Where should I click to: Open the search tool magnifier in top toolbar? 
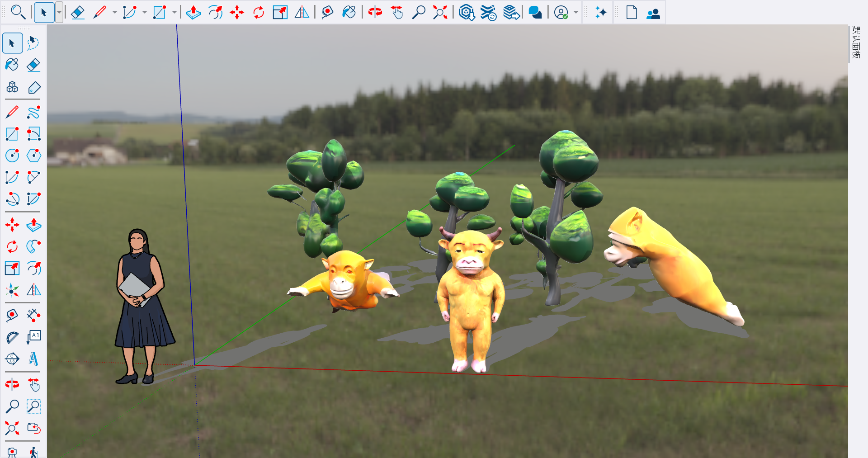(x=18, y=12)
